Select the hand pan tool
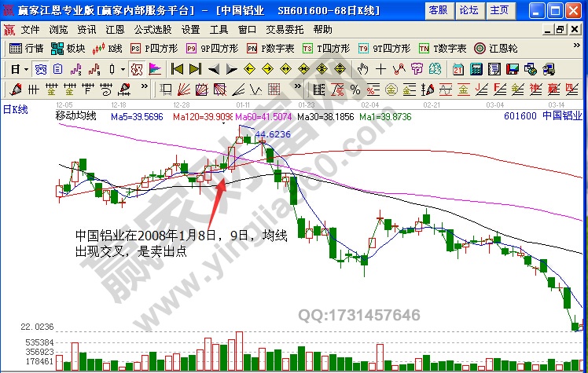The height and width of the screenshot is (373, 588). (363, 68)
